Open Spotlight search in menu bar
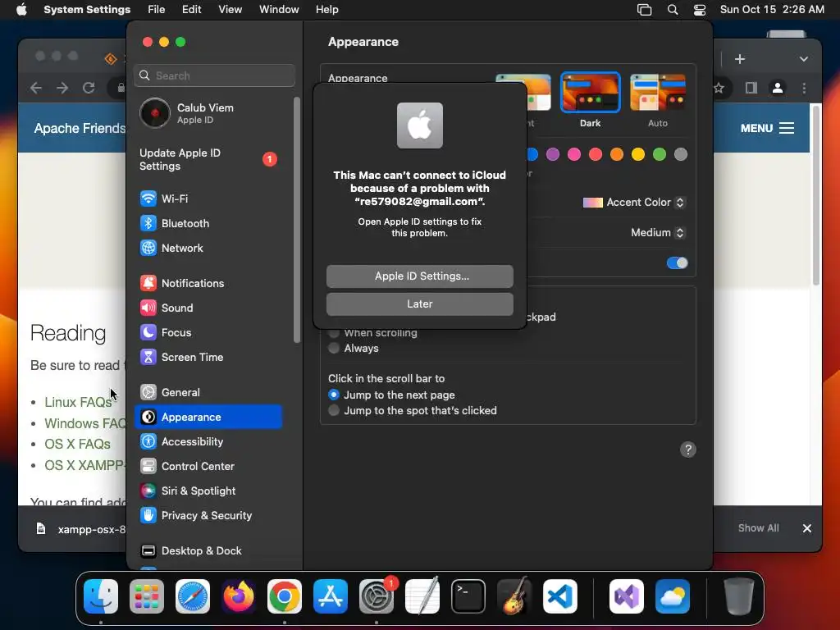This screenshot has height=630, width=840. pos(673,10)
